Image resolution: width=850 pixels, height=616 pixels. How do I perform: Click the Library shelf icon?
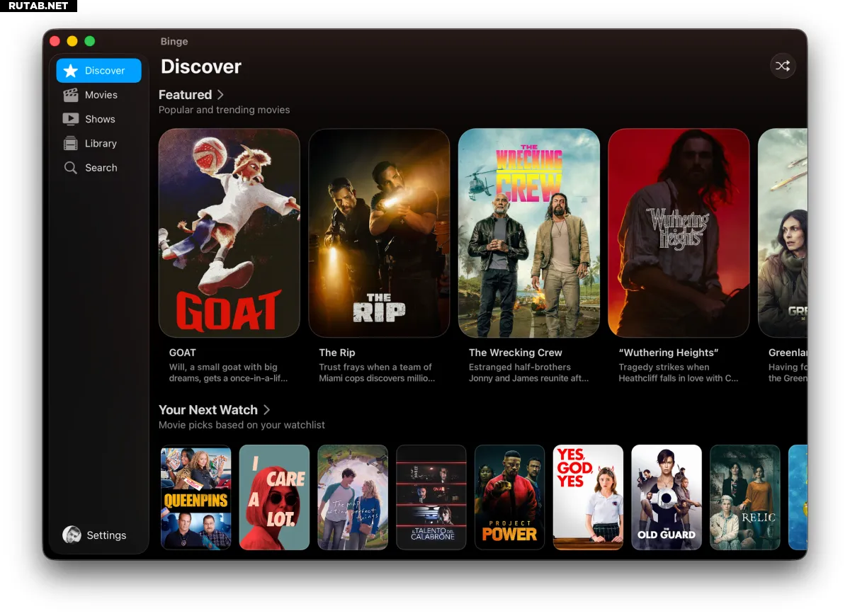(x=71, y=144)
